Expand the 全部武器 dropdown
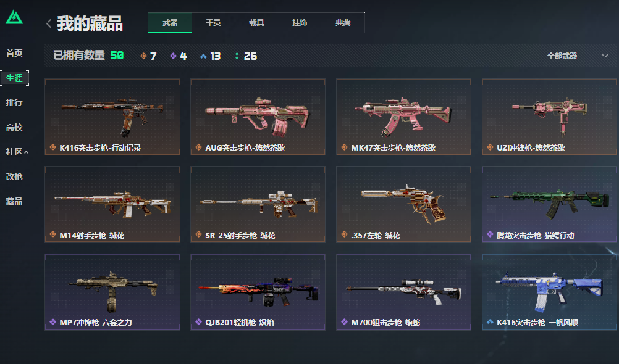The height and width of the screenshot is (364, 619). point(578,56)
